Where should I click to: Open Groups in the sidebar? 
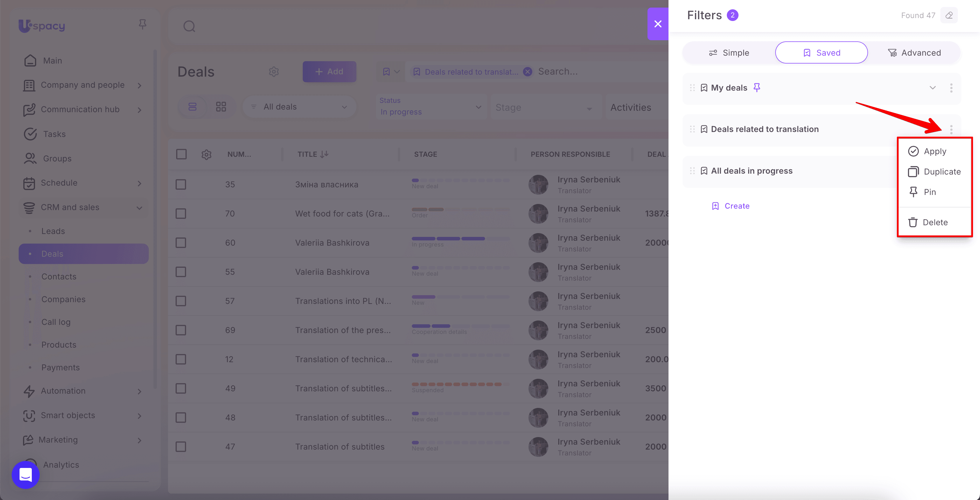pos(57,159)
